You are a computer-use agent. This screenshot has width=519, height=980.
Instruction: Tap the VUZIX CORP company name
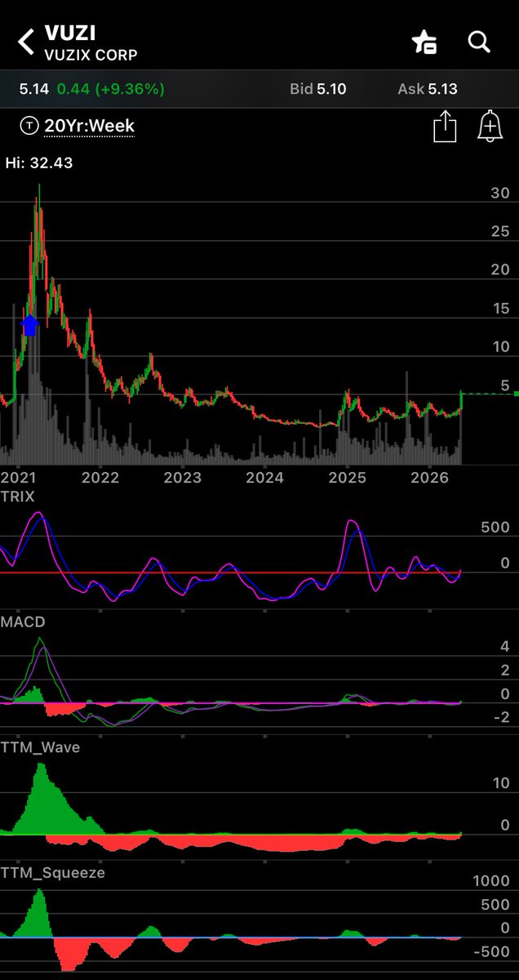click(91, 56)
